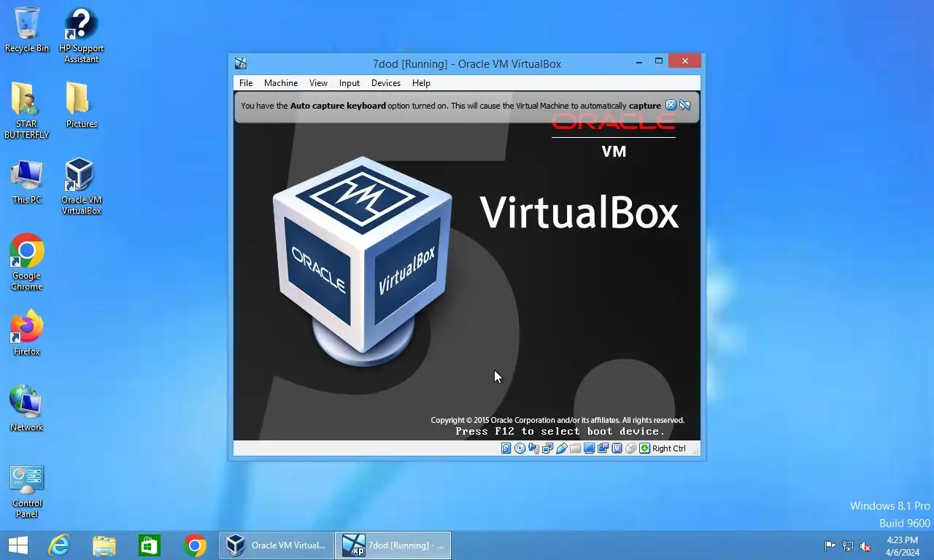Click the mouse integration status icon

pyautogui.click(x=630, y=448)
